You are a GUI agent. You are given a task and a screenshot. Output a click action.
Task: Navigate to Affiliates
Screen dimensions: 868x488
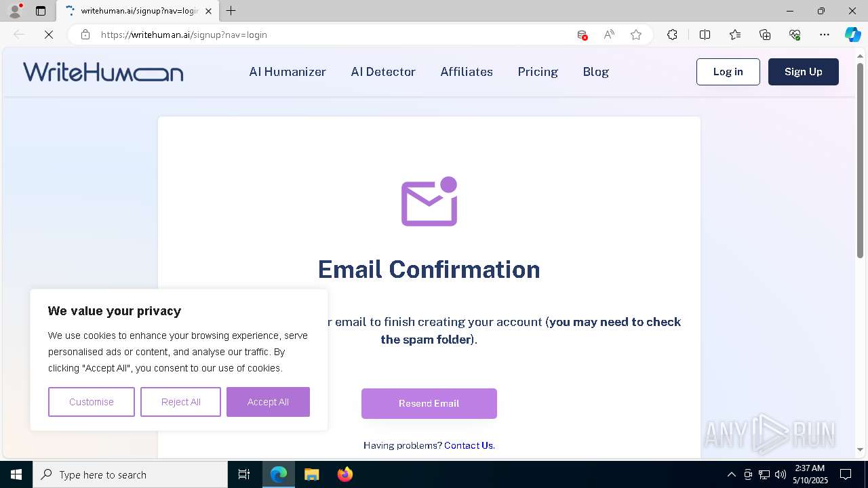(467, 72)
